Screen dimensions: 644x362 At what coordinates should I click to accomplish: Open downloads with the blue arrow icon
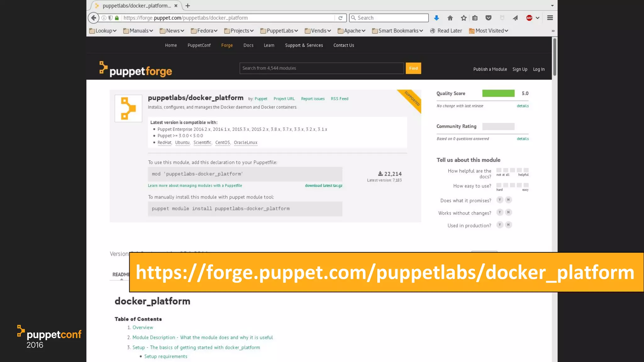(x=436, y=18)
